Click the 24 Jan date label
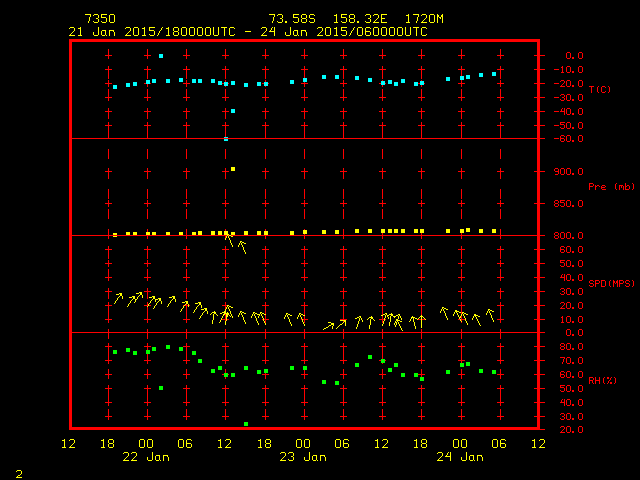Image resolution: width=640 pixels, height=480 pixels. coord(458,457)
